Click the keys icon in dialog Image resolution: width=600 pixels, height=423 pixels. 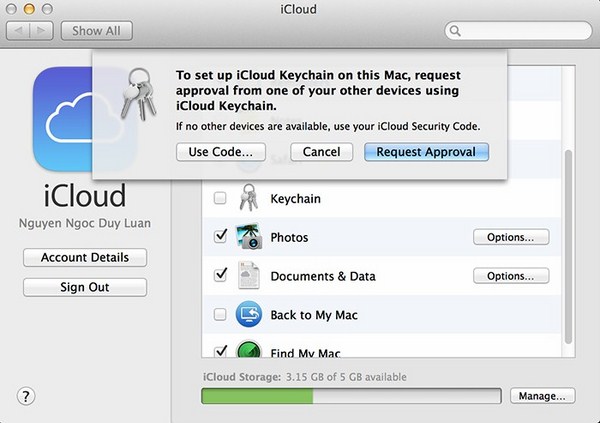(x=137, y=95)
